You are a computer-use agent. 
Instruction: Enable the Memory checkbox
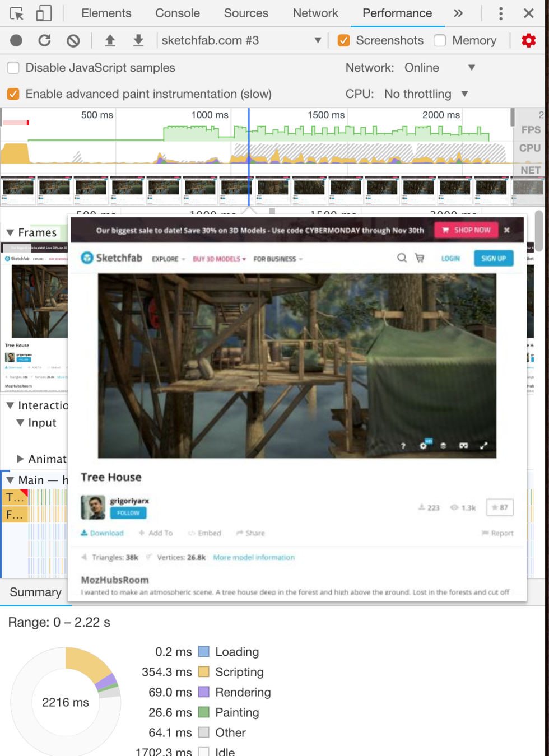coord(440,40)
